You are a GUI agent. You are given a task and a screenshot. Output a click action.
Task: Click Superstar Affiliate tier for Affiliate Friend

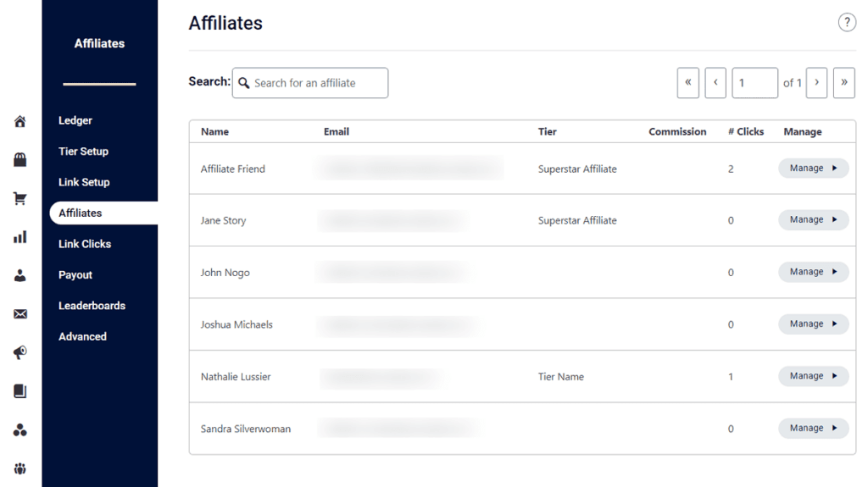click(x=577, y=169)
